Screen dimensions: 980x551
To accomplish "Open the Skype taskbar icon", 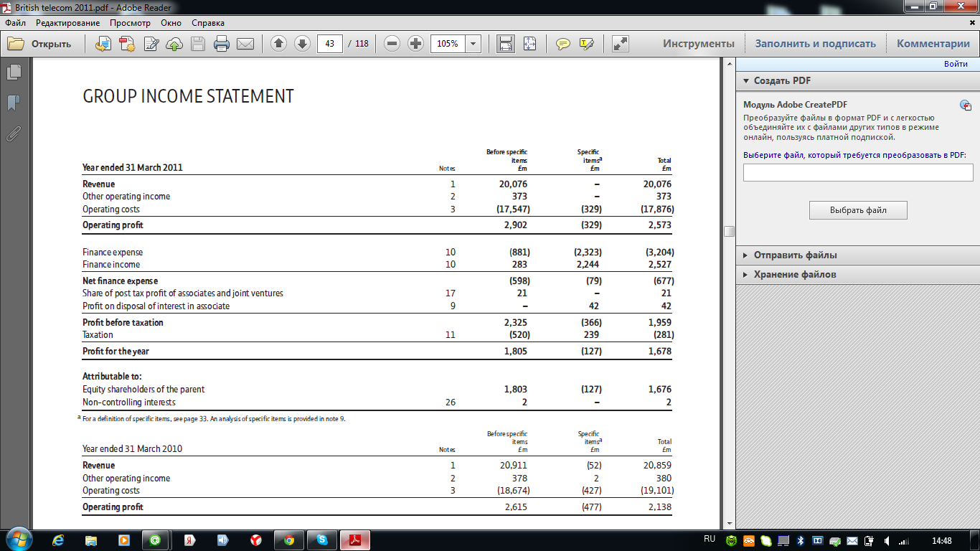I will point(321,540).
